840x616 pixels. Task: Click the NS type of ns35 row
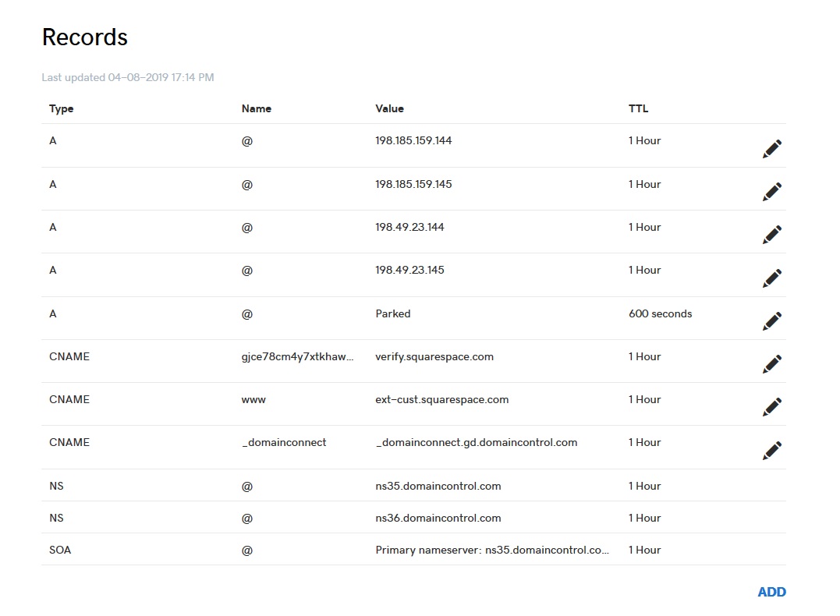pyautogui.click(x=56, y=486)
